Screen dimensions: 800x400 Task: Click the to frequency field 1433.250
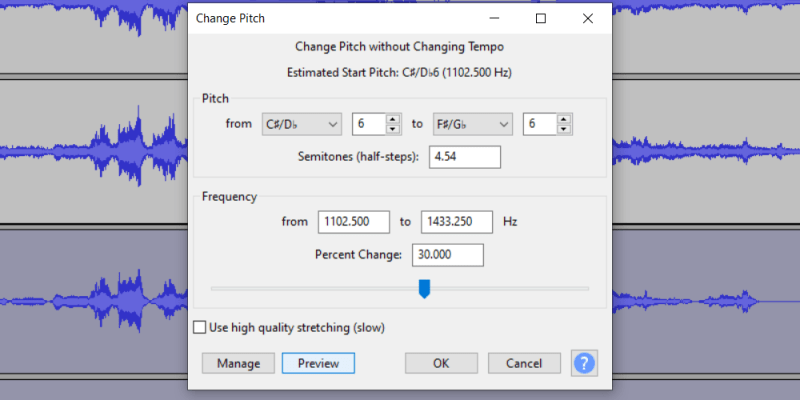click(457, 222)
